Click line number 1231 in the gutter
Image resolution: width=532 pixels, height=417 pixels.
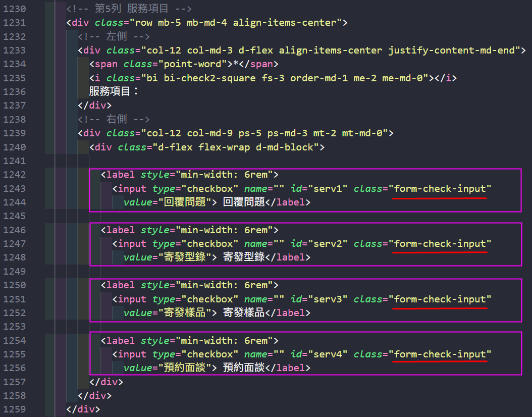pyautogui.click(x=14, y=23)
